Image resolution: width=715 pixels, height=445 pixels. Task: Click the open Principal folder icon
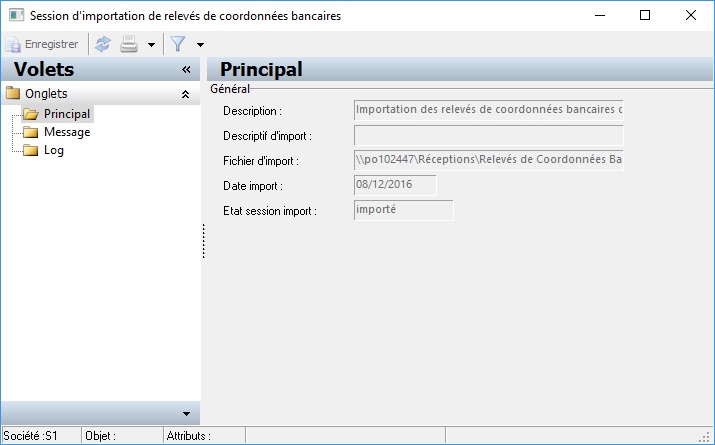pyautogui.click(x=31, y=114)
